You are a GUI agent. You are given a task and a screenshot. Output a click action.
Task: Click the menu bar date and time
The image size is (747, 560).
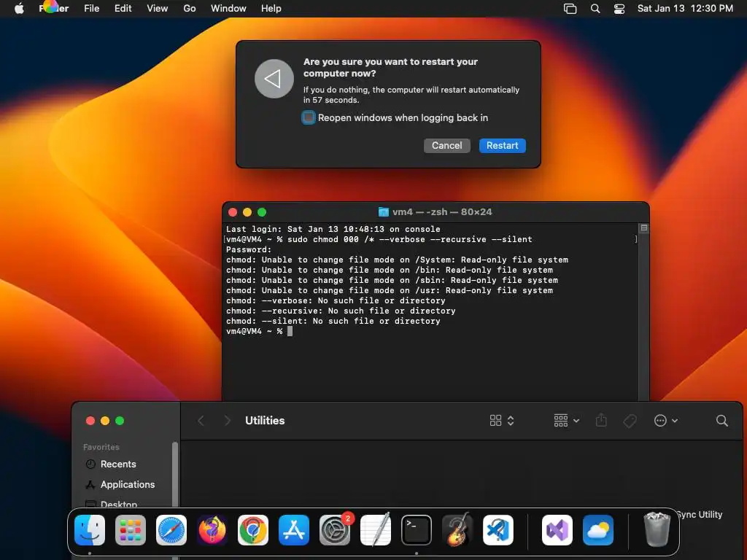tap(685, 9)
